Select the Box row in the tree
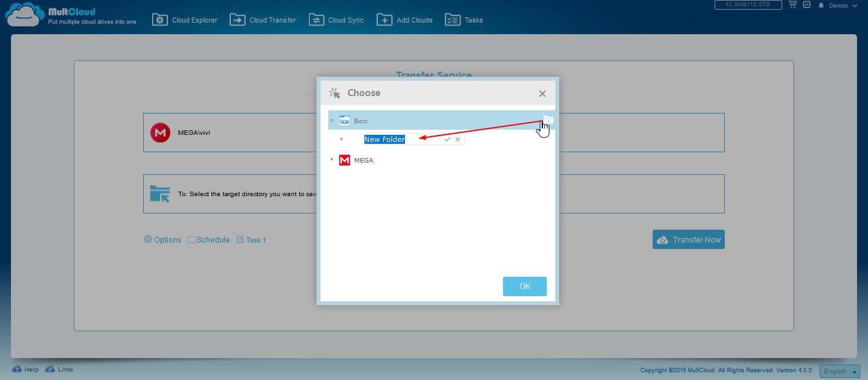868x380 pixels. coord(441,121)
